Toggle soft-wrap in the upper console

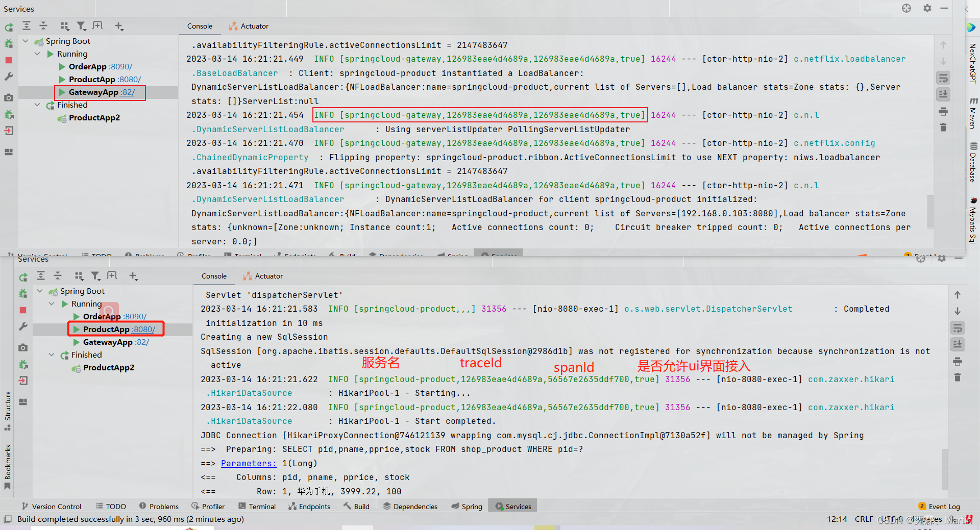click(943, 78)
